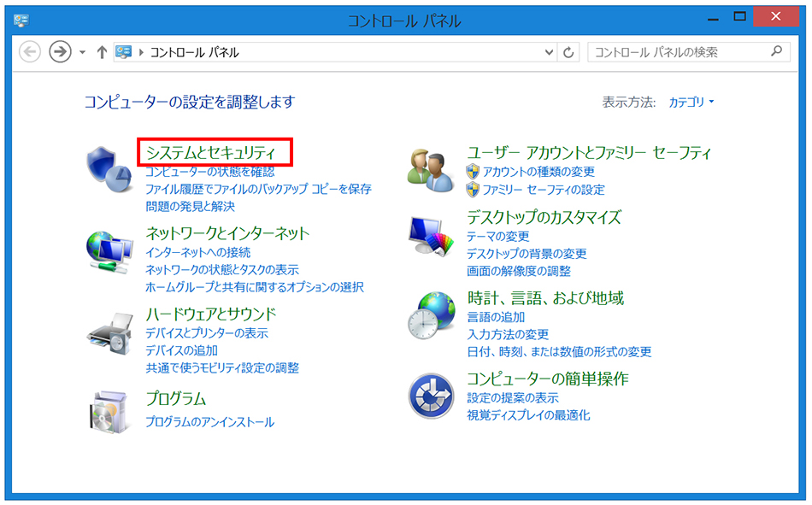Click the title bar Control Panel icon

21,21
